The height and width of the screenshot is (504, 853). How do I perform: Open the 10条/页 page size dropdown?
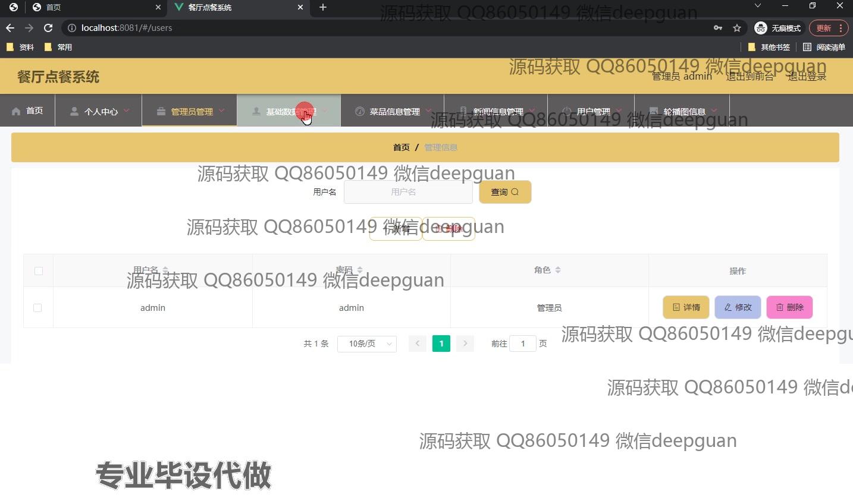tap(366, 344)
